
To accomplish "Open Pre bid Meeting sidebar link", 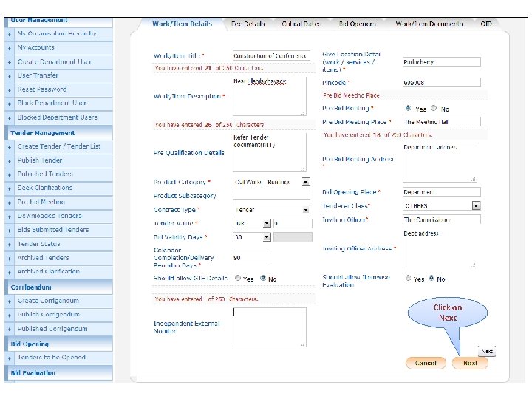I will coord(41,202).
